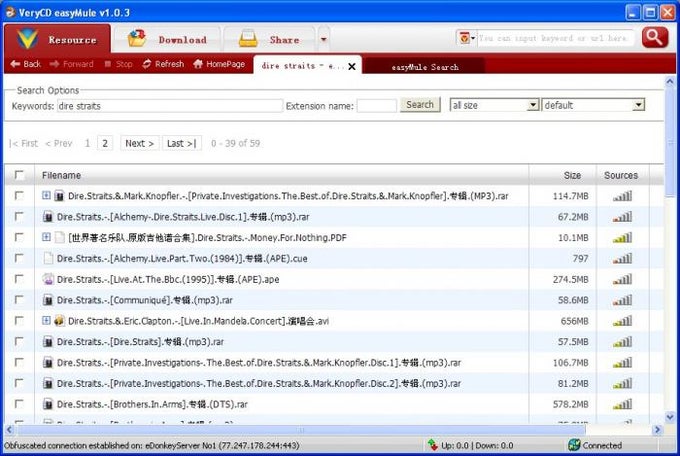Click sources signal icon for 274.5MB file
Screen dimensions: 680x456
(622, 279)
